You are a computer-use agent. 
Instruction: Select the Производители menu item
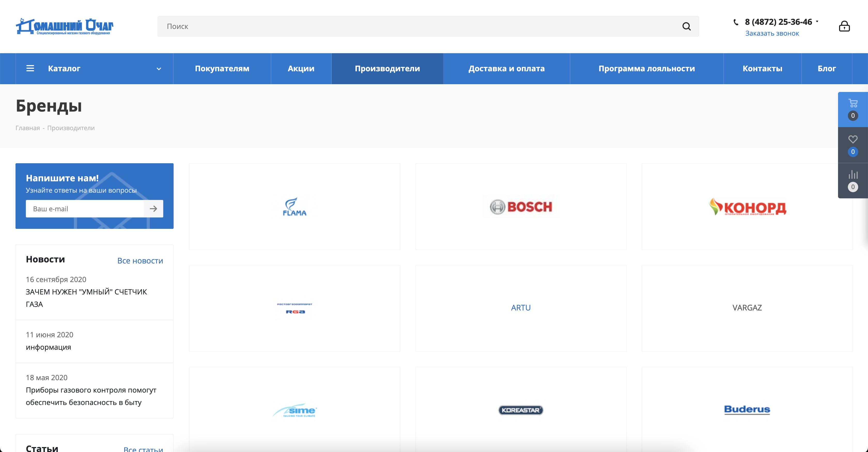click(388, 68)
